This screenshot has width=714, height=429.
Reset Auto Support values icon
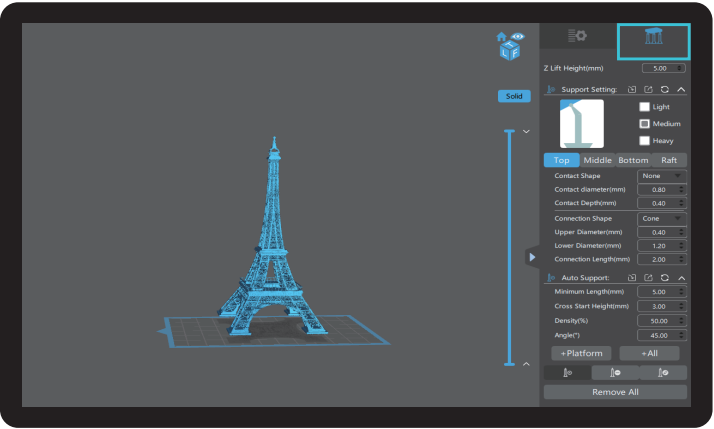[x=665, y=277]
